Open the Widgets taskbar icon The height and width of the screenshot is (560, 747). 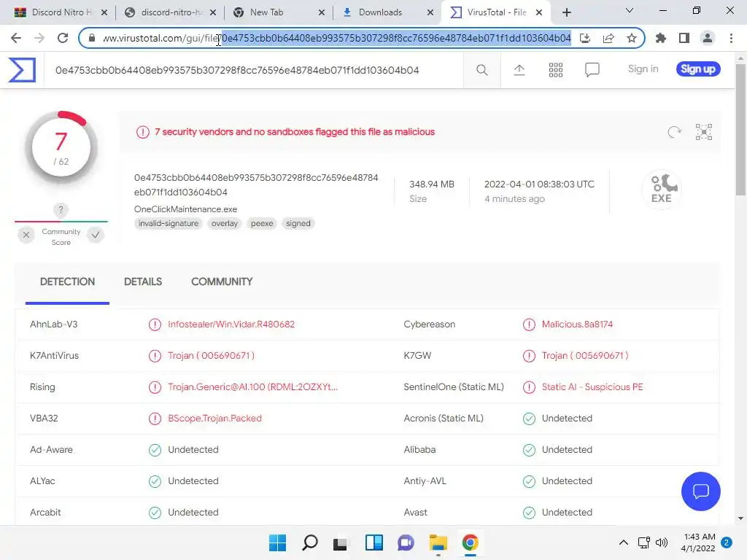(x=374, y=542)
